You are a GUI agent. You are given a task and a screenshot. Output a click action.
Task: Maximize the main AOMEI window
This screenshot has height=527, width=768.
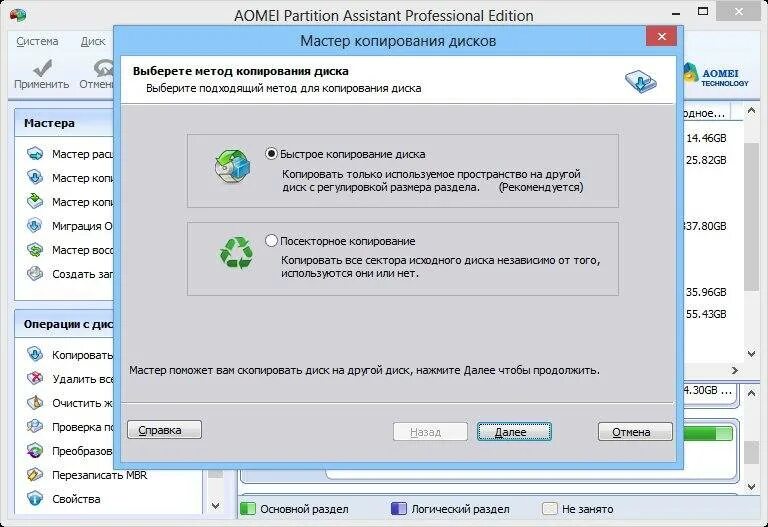pos(703,11)
